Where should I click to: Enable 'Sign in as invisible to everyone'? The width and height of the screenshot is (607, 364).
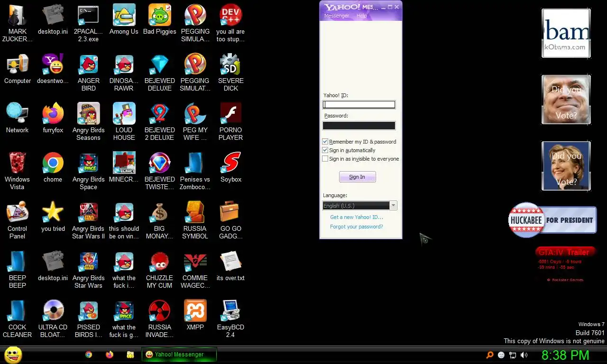click(325, 159)
